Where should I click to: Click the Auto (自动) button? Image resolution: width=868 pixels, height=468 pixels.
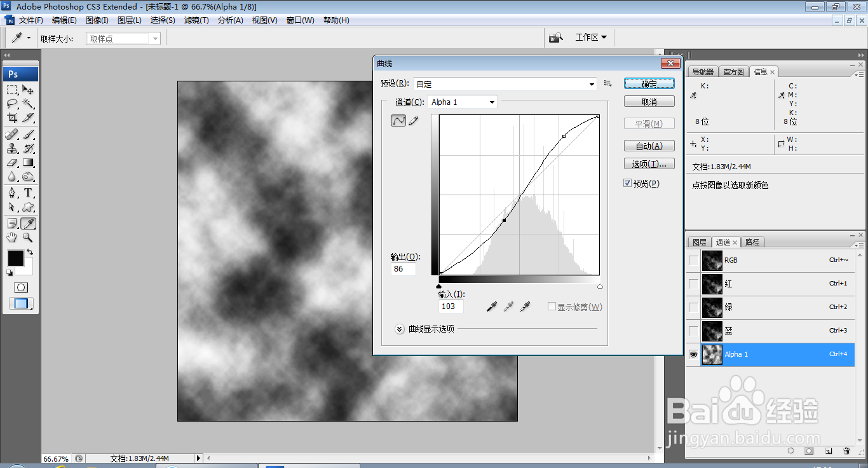pos(649,146)
